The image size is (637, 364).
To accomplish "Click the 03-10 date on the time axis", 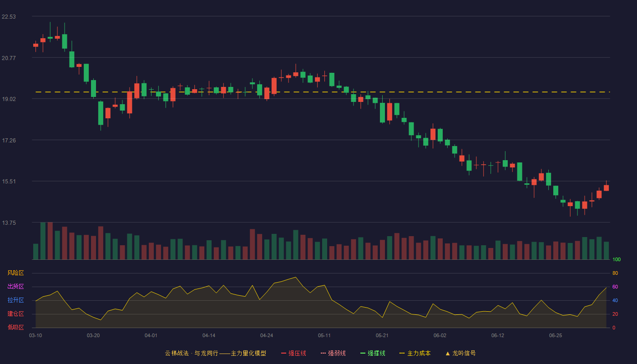I will point(35,335).
